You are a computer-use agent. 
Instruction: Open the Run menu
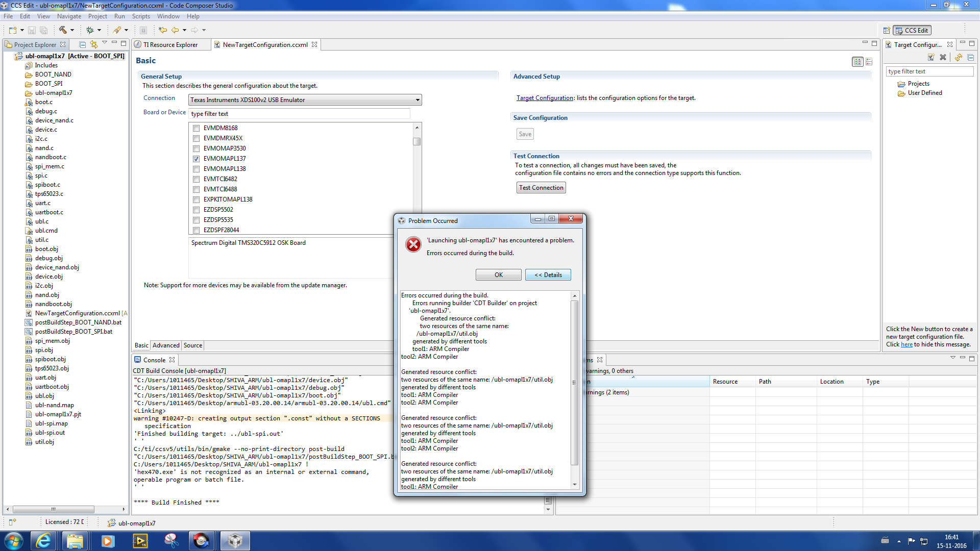click(119, 16)
